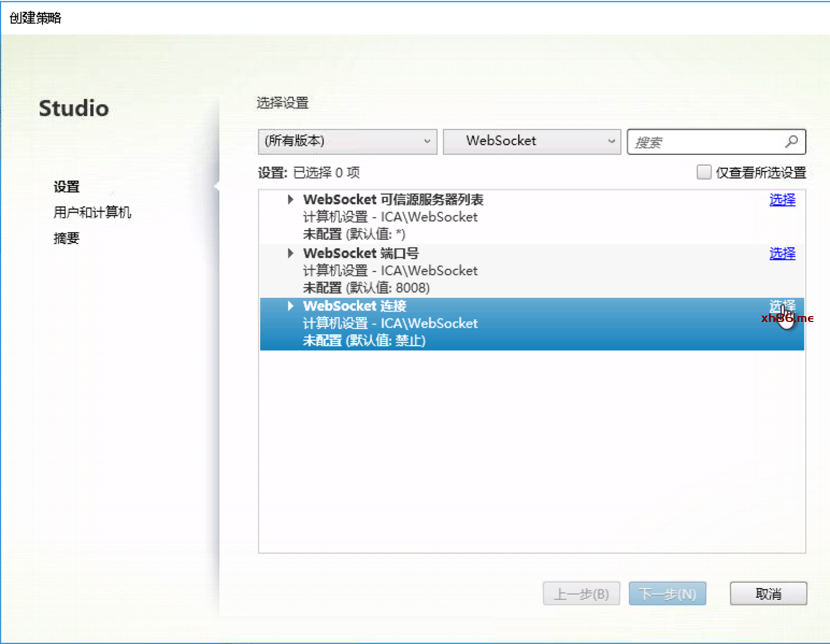The image size is (830, 644).
Task: Select the WebSocket 端口号 setting title
Action: pyautogui.click(x=361, y=253)
